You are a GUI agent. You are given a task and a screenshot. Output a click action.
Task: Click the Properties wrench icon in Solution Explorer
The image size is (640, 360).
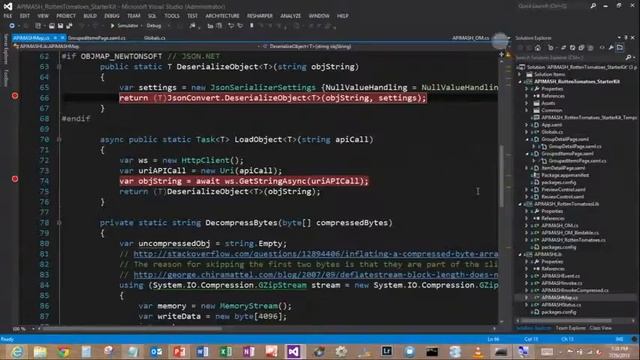(611, 48)
